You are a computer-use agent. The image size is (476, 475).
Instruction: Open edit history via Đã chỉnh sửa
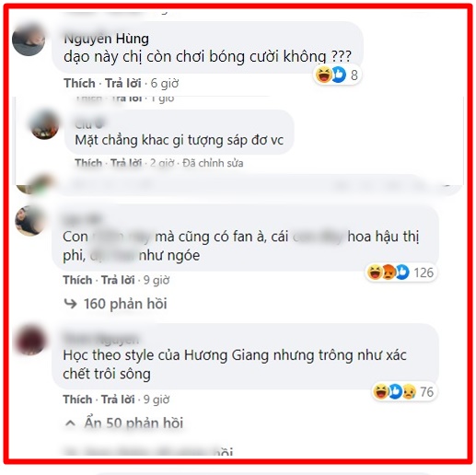(x=213, y=163)
